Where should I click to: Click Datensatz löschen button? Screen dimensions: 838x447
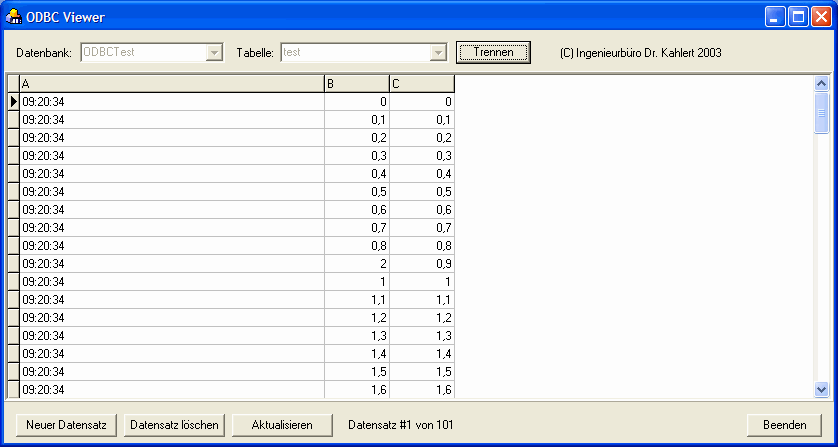pyautogui.click(x=174, y=425)
